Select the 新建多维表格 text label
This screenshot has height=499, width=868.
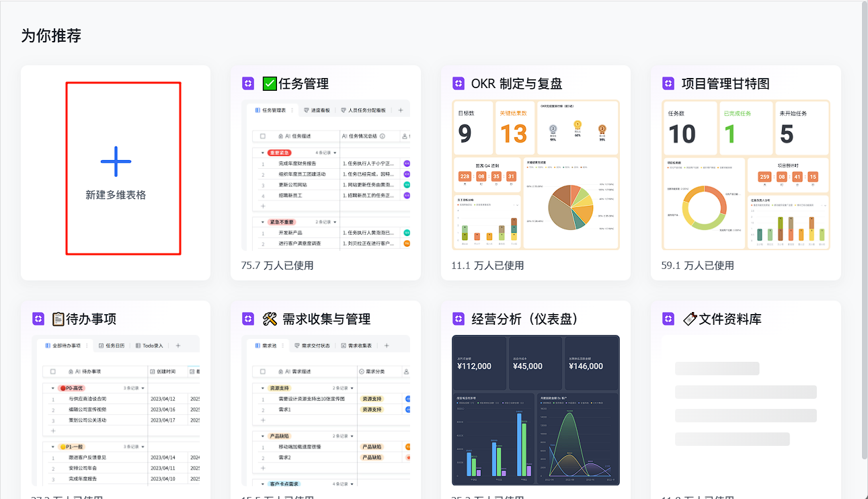coord(116,195)
